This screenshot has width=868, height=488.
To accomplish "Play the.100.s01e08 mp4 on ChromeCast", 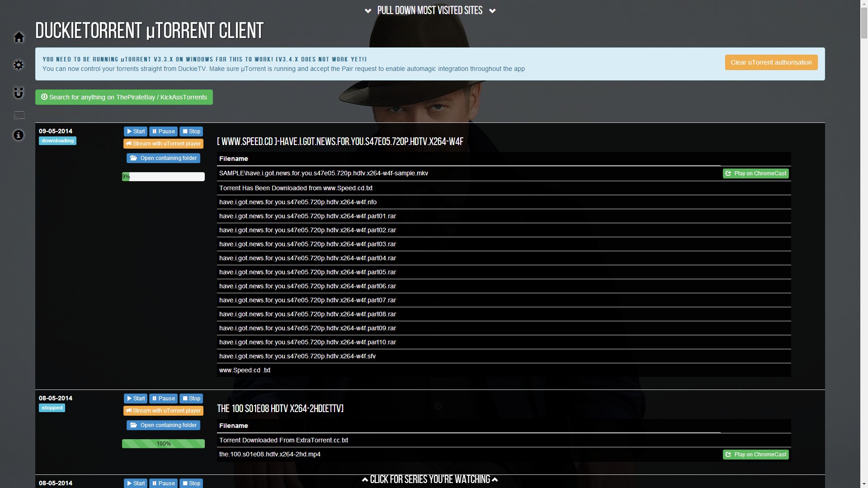I will tap(755, 455).
